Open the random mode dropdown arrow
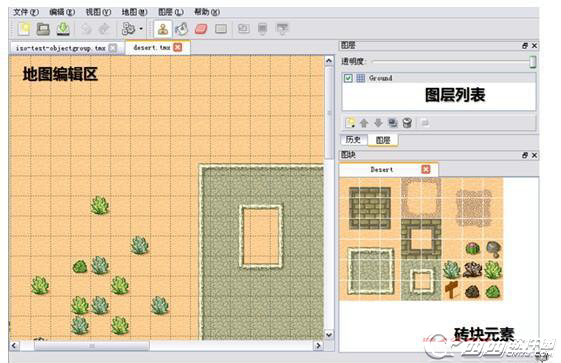The image size is (561, 363). 141,29
